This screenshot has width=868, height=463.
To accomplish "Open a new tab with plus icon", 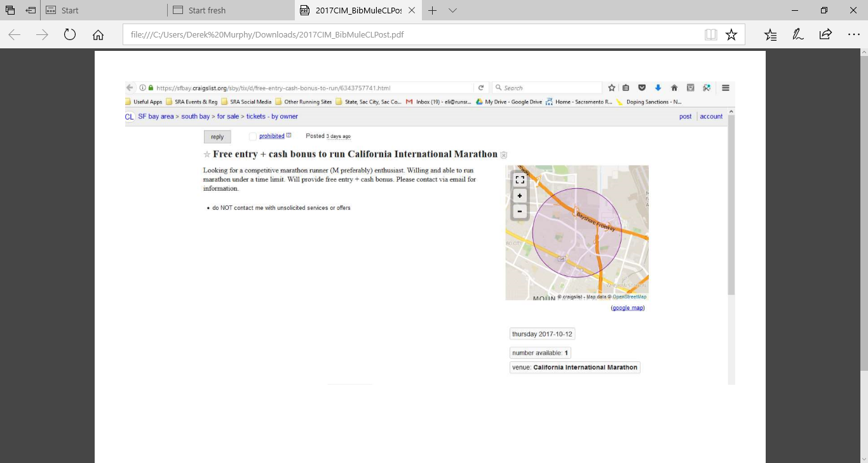I will coord(432,10).
